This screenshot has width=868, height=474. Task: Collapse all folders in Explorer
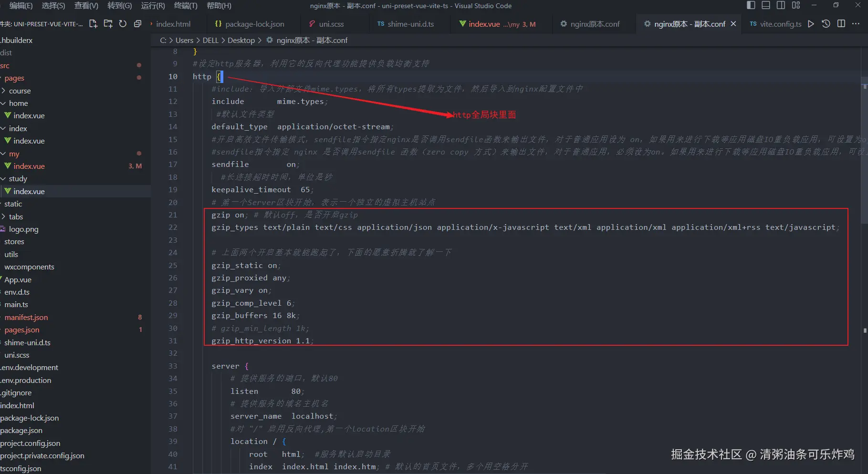click(x=137, y=24)
